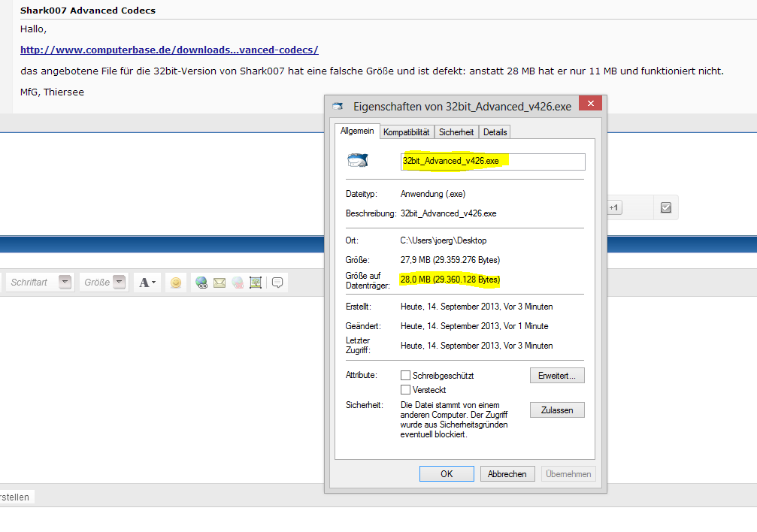Open the text color A dropdown
757x532 pixels.
click(147, 283)
